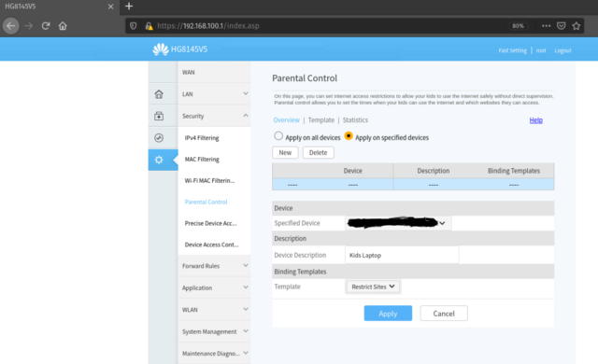Screen dimensions: 598x364
Task: Open the WAN menu item
Action: (189, 73)
